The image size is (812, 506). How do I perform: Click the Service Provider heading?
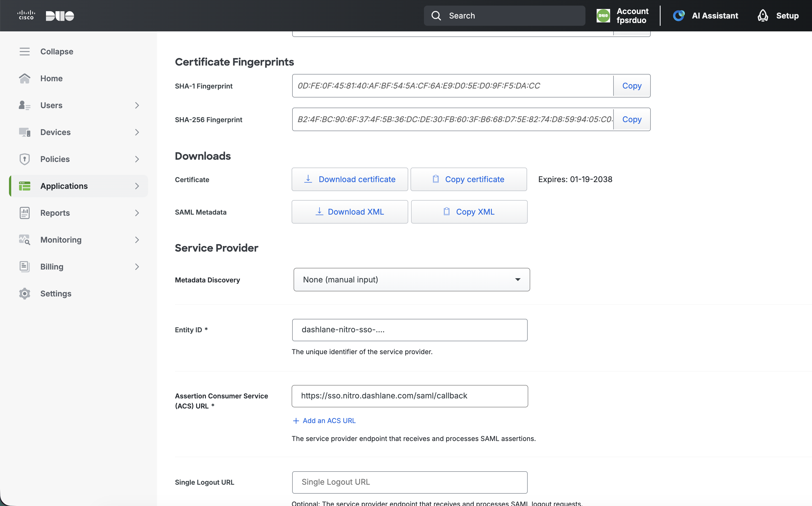click(216, 248)
